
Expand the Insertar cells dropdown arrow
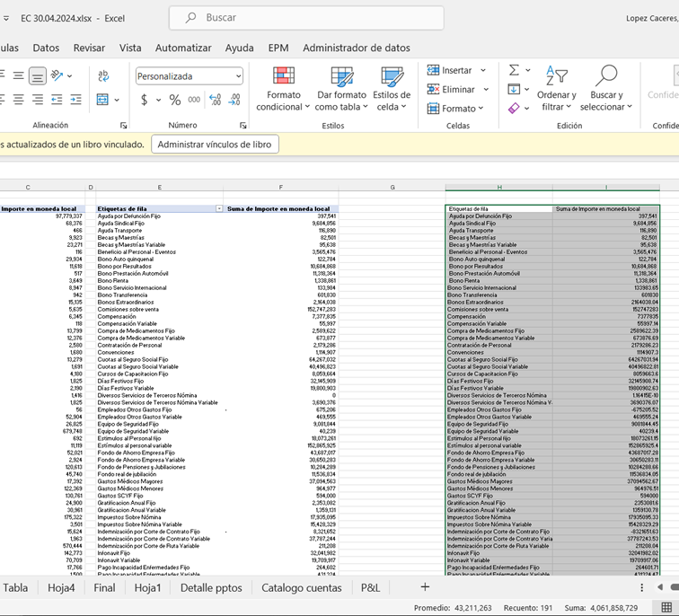[x=483, y=70]
